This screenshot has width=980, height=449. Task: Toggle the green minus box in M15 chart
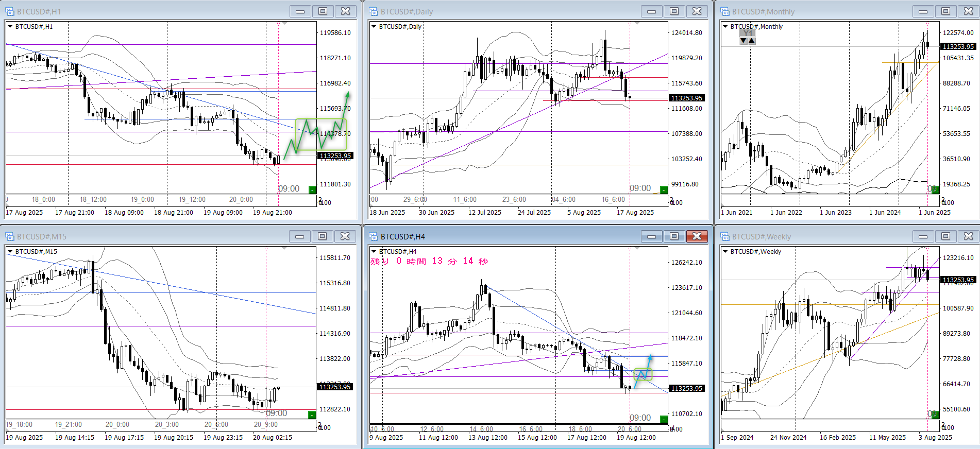pyautogui.click(x=312, y=415)
